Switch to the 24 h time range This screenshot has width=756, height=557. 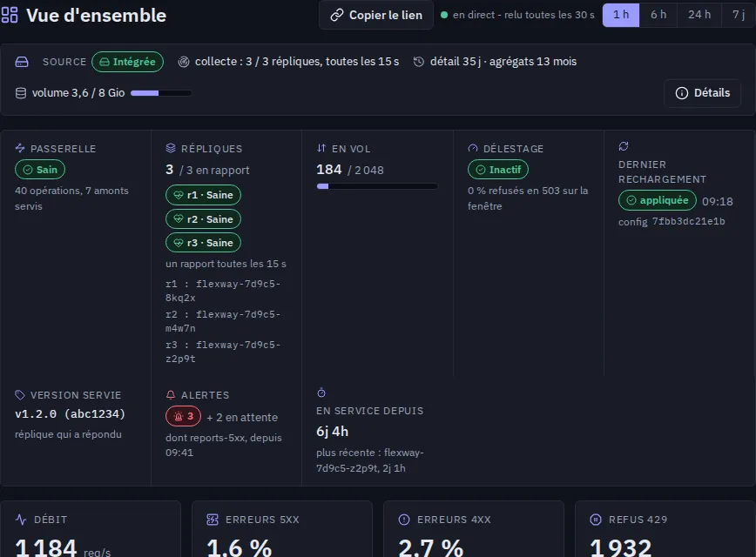[x=699, y=15]
